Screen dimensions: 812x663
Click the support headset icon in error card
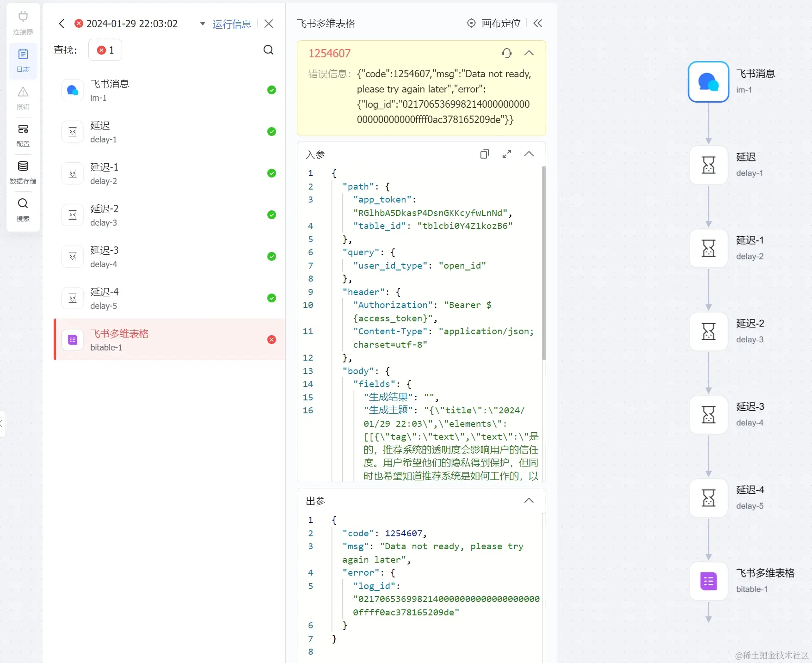coord(507,53)
